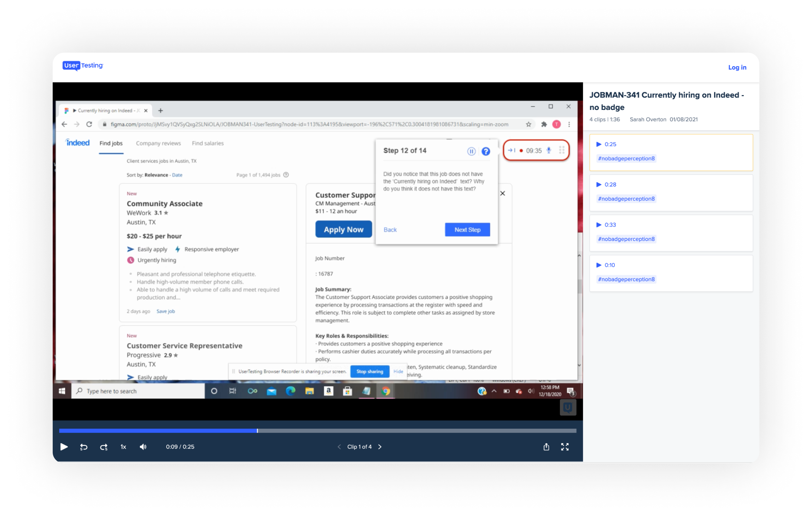The image size is (812, 516).
Task: Click the Chrome back arrow
Action: 64,124
